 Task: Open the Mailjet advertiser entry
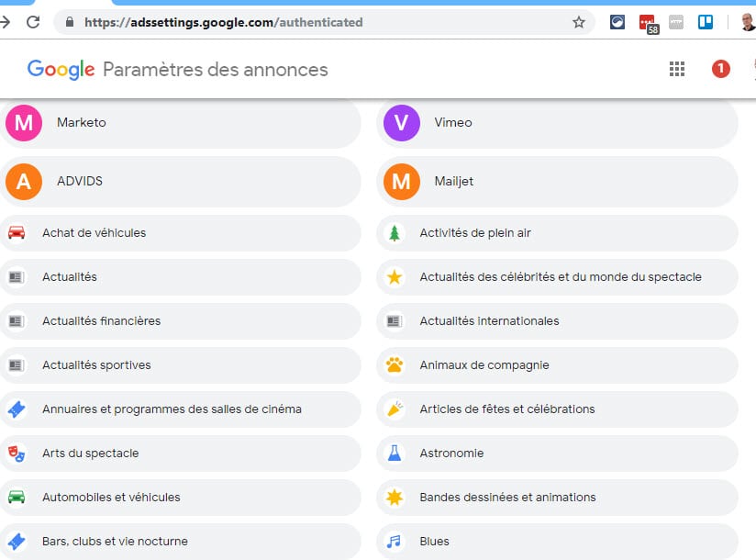(x=557, y=182)
